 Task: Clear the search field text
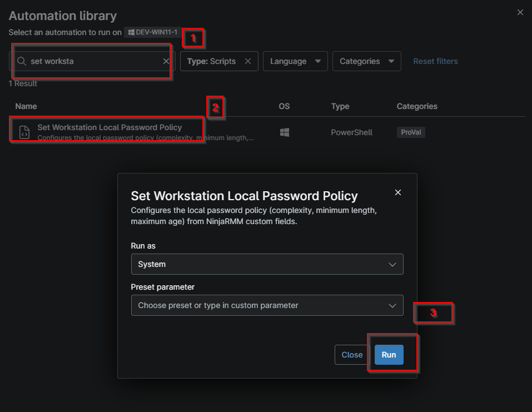[x=166, y=61]
